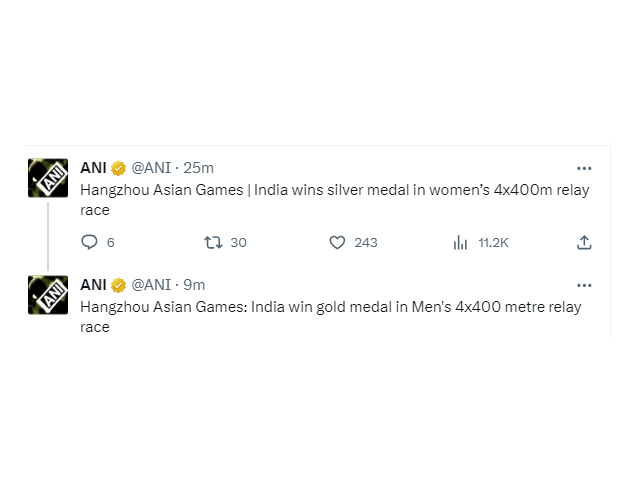Click verified badge on the 9m tweet
This screenshot has height=480, width=640.
pyautogui.click(x=118, y=285)
